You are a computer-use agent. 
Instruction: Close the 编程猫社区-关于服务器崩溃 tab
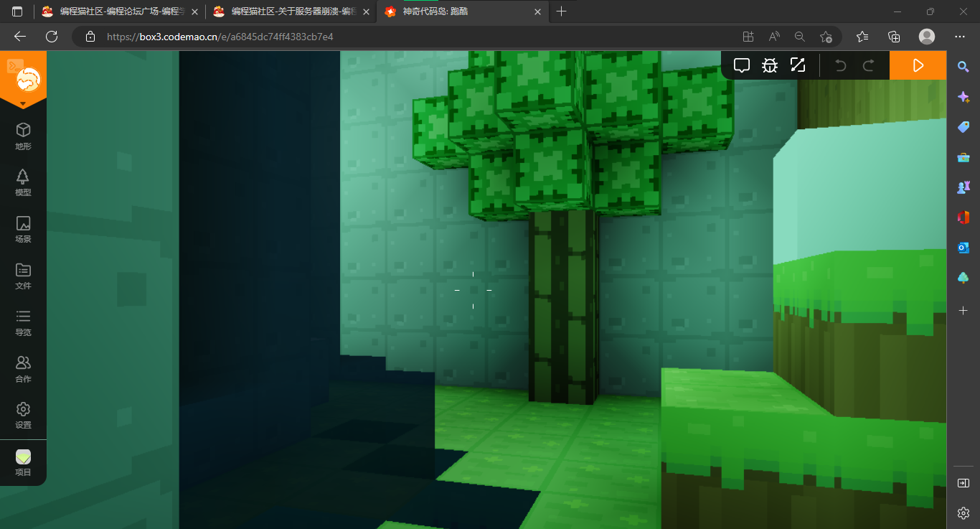(x=366, y=11)
